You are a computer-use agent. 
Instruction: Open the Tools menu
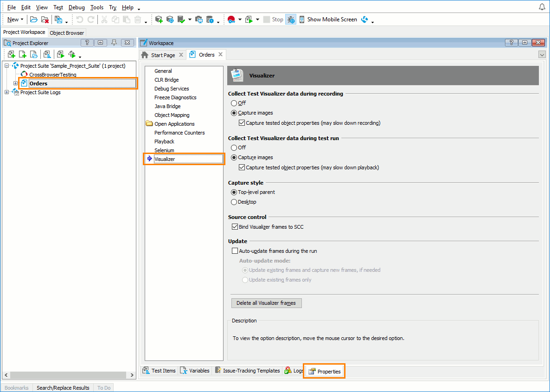pos(97,7)
